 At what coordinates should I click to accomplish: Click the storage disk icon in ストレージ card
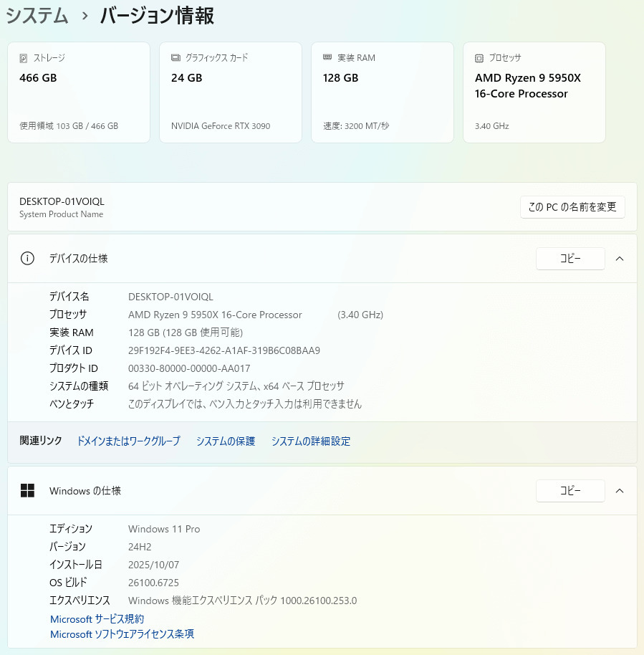(24, 58)
